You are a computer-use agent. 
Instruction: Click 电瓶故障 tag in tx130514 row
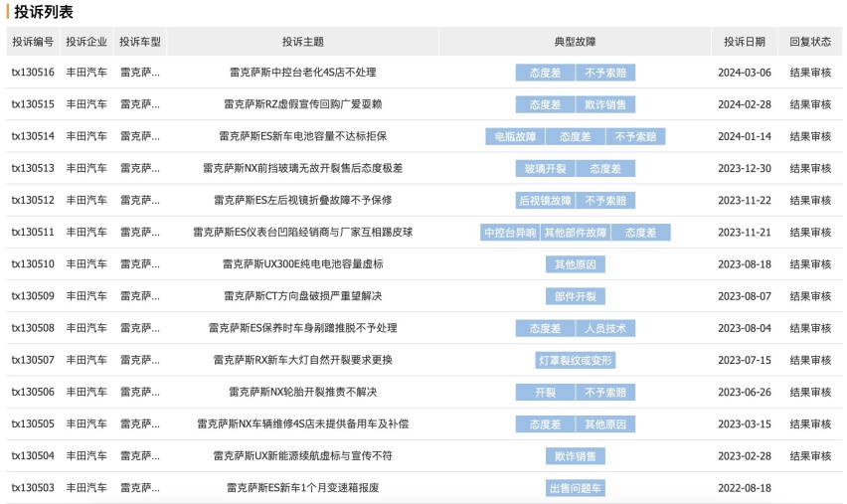point(515,136)
